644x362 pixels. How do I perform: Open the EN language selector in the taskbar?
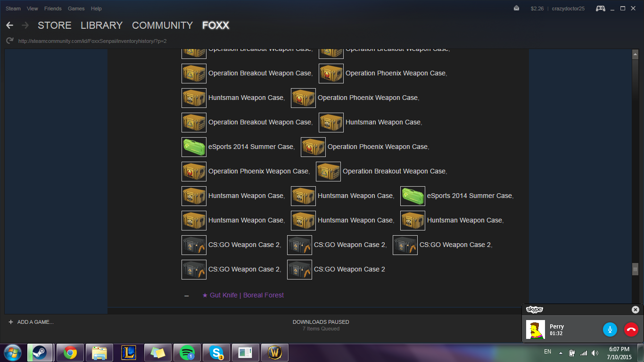pyautogui.click(x=547, y=352)
